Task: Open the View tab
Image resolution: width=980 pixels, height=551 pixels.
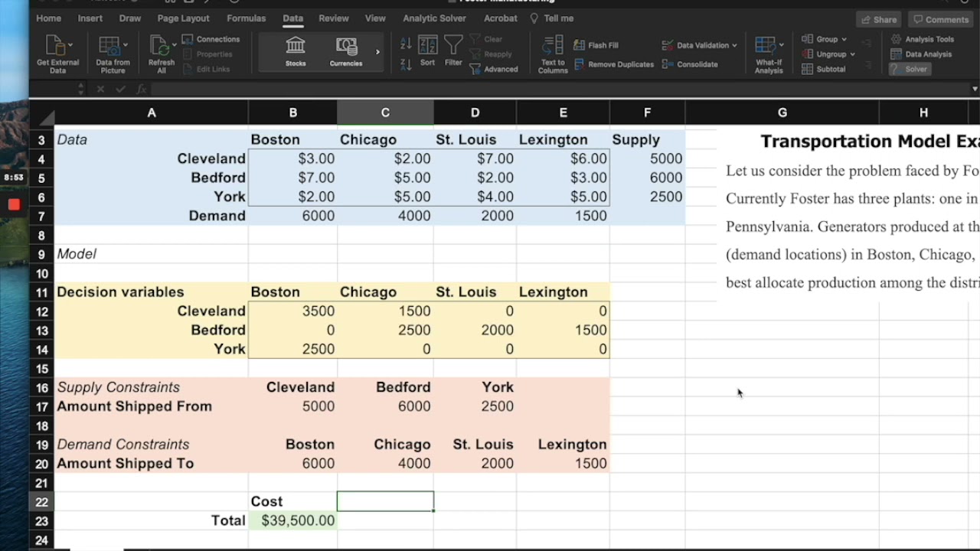Action: click(x=375, y=18)
